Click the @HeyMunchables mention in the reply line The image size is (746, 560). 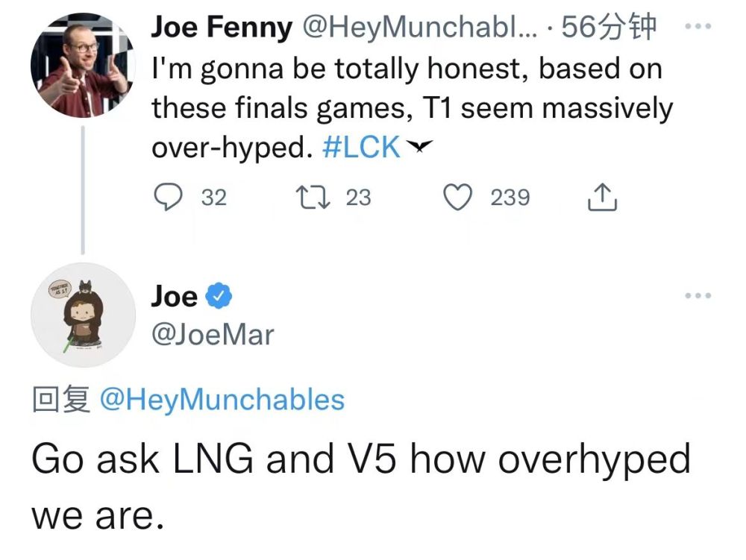click(x=222, y=400)
